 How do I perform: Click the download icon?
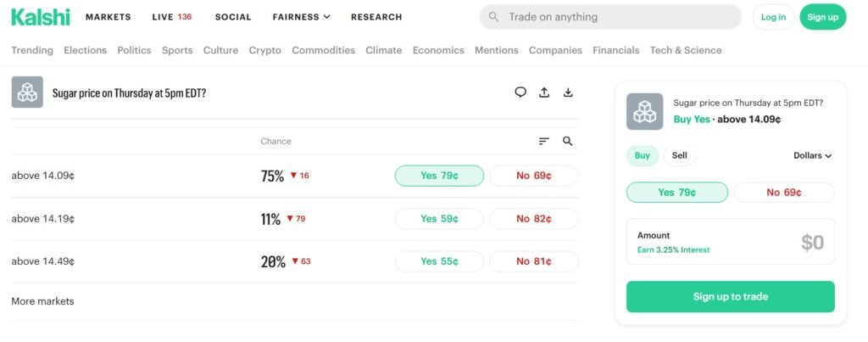[x=568, y=93]
